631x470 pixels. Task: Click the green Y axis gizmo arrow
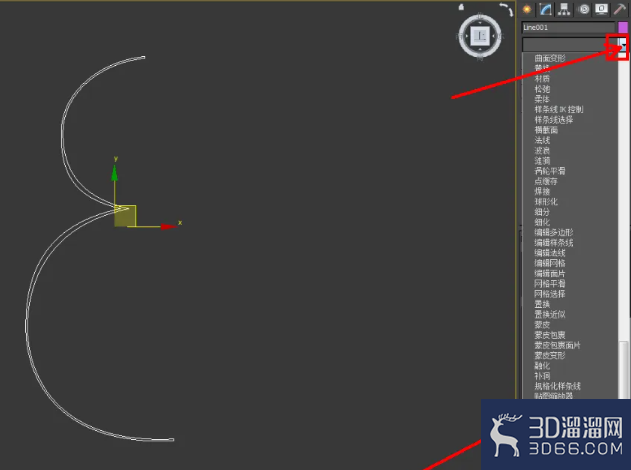[115, 173]
